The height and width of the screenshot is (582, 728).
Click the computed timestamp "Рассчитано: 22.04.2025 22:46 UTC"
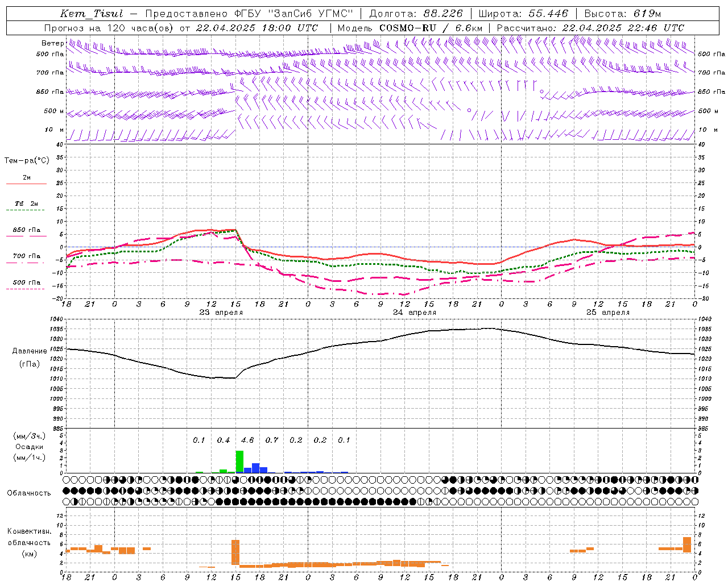coord(590,28)
